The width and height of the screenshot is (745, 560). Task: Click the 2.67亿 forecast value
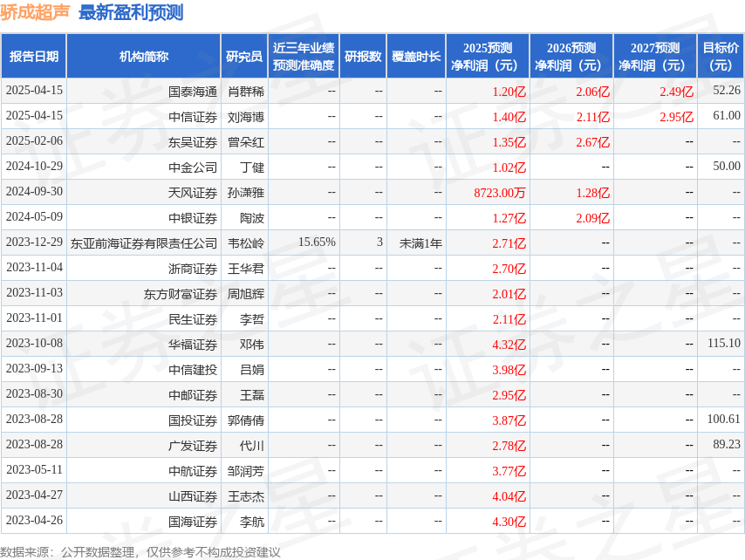coord(592,142)
